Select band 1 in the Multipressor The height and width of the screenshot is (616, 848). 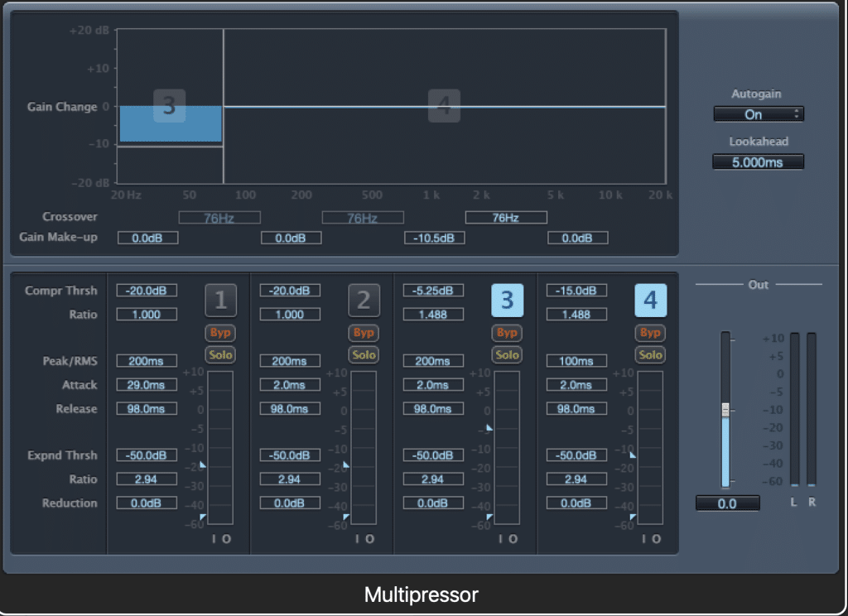219,300
